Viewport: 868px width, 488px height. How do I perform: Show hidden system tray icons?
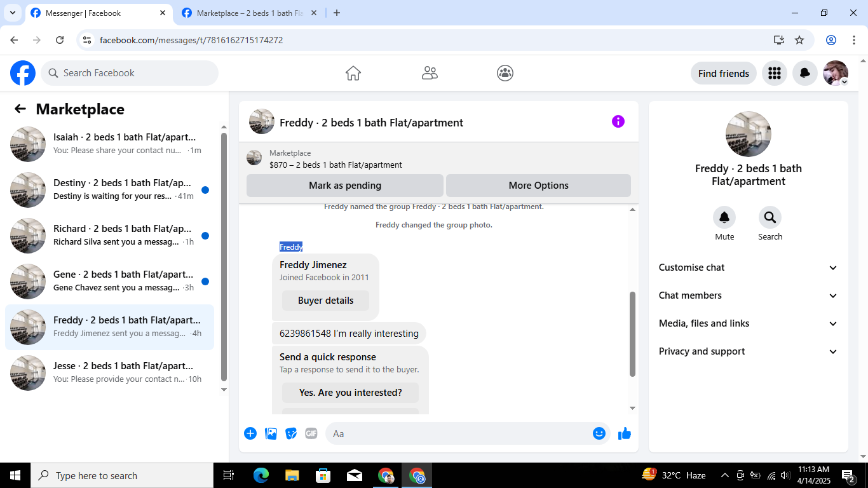pos(724,475)
